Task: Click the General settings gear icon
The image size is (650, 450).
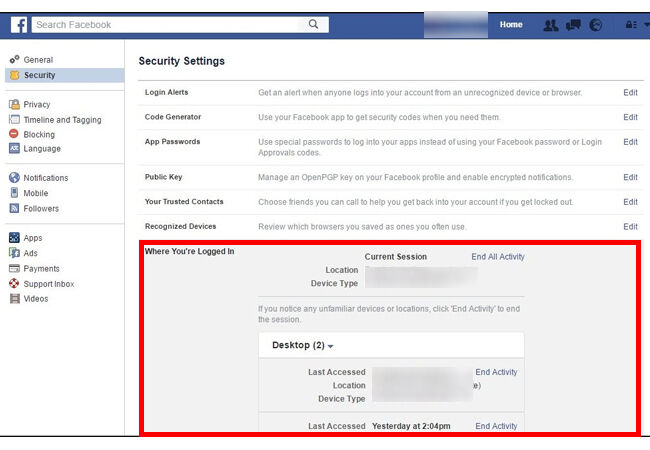Action: (x=15, y=60)
